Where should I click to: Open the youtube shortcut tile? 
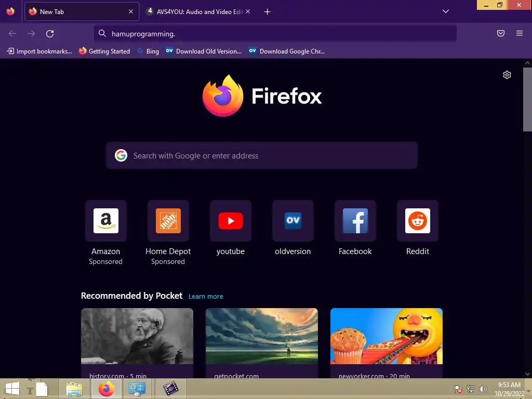[x=231, y=221]
